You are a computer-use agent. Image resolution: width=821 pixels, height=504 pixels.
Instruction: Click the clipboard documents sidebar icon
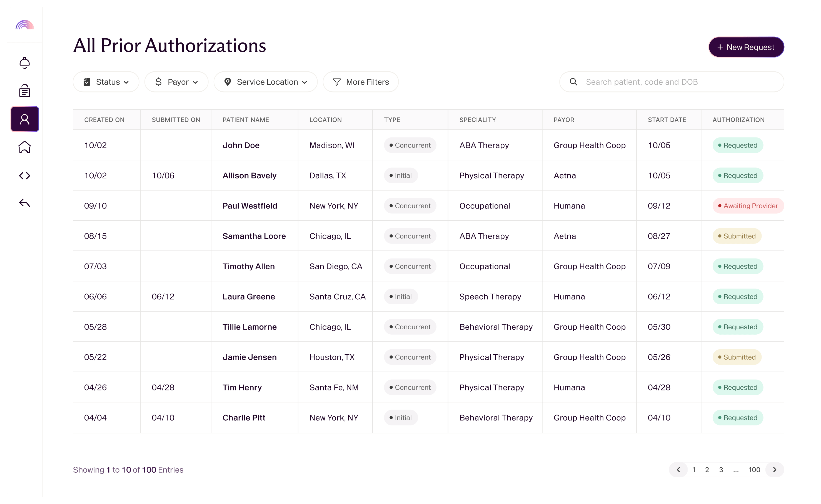(x=25, y=91)
